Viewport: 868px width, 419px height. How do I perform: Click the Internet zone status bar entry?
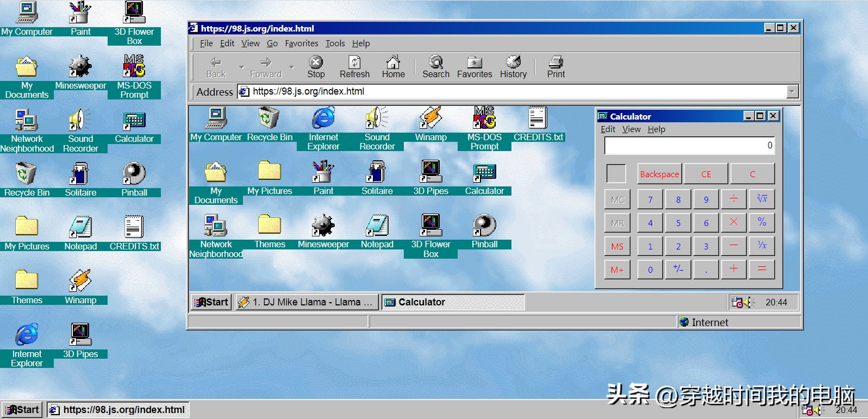tap(739, 322)
